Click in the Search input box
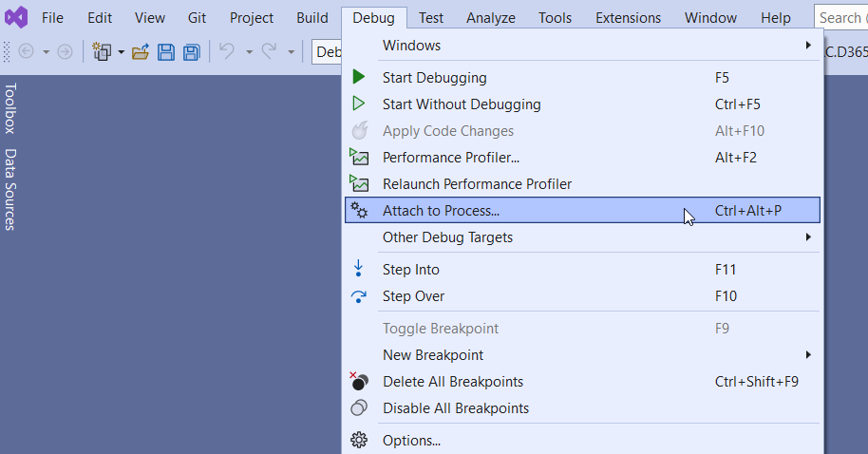Image resolution: width=868 pixels, height=454 pixels. click(x=840, y=18)
